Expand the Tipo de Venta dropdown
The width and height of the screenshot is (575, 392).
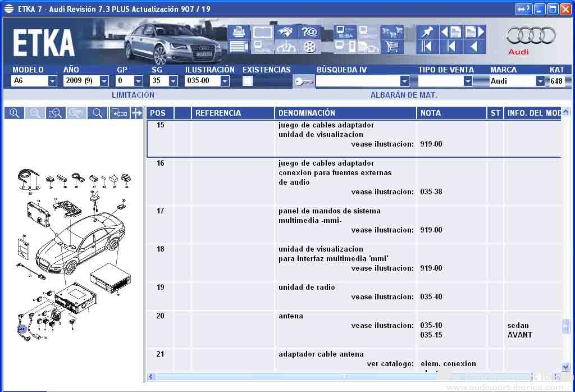tap(468, 81)
